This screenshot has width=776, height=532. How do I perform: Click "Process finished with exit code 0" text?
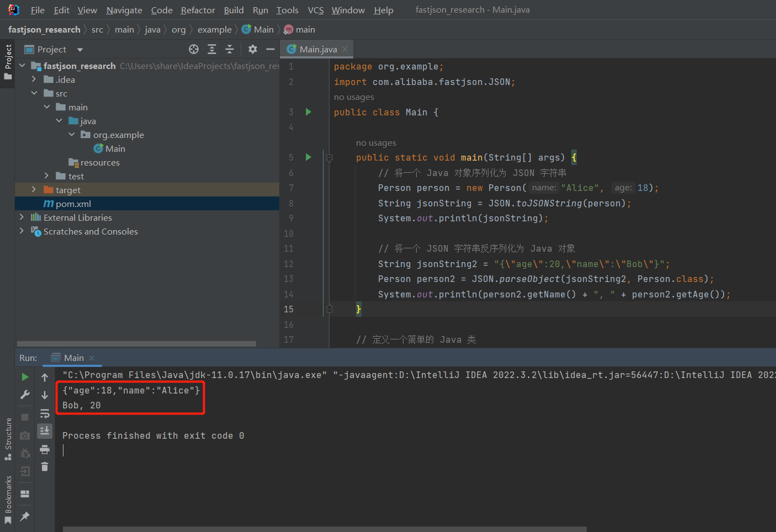click(x=153, y=435)
